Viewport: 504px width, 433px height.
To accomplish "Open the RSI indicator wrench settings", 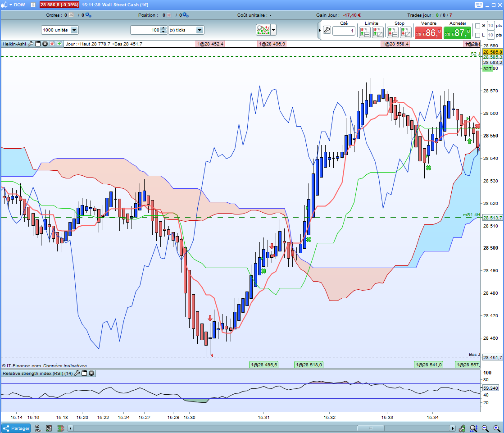I will point(77,373).
